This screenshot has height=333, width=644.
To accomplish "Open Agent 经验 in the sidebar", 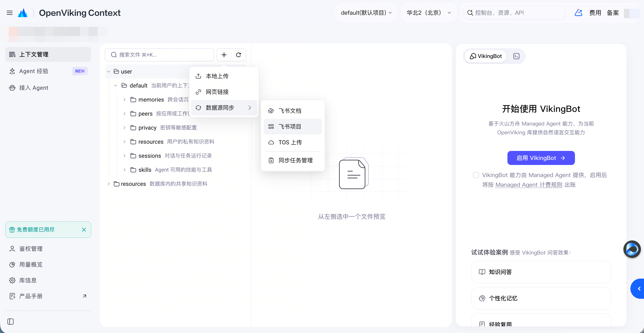I will [48, 71].
